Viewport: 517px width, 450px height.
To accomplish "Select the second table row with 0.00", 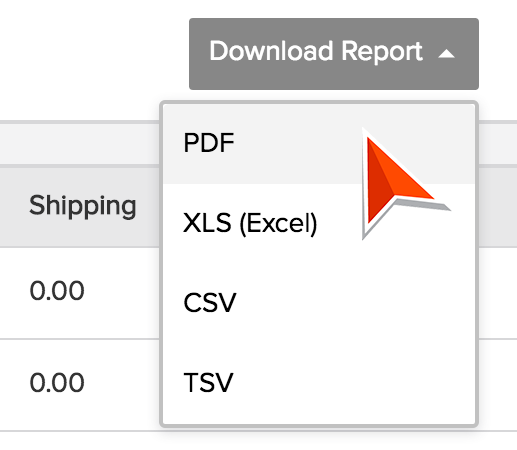I will [80, 385].
